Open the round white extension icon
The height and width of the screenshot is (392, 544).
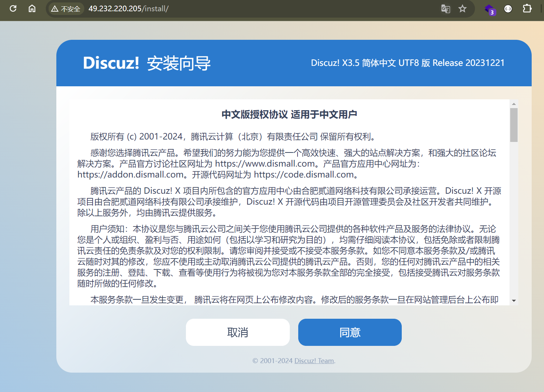(508, 9)
